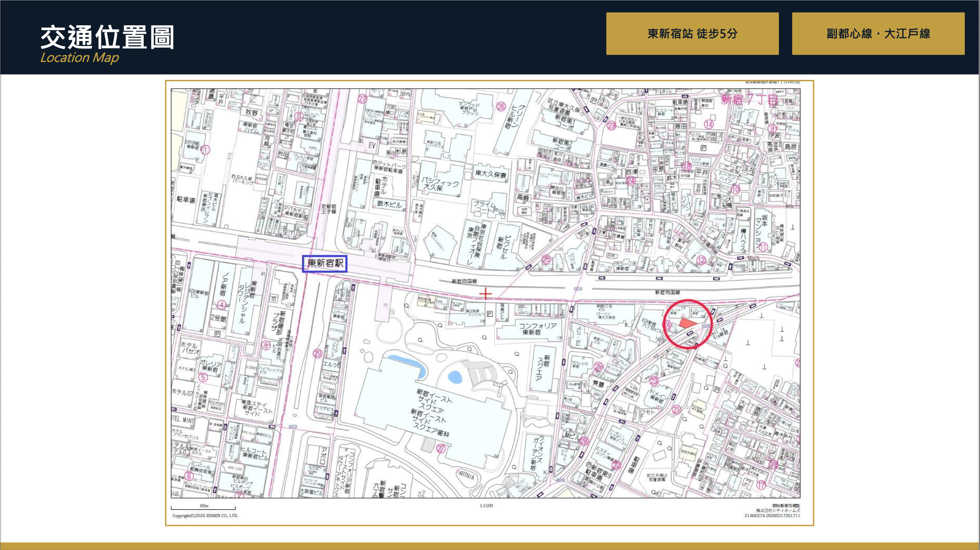This screenshot has height=550, width=980.
Task: Click the boxed 東新宿駅 station label
Action: pyautogui.click(x=325, y=264)
